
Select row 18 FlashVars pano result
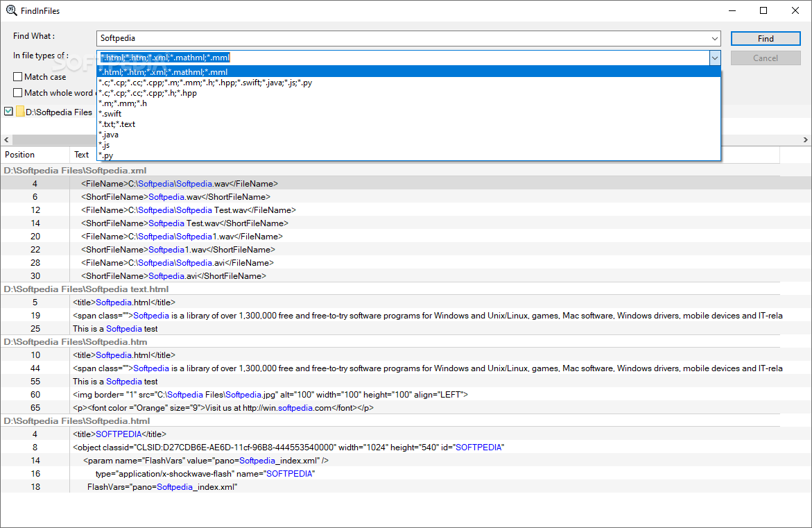coord(406,486)
